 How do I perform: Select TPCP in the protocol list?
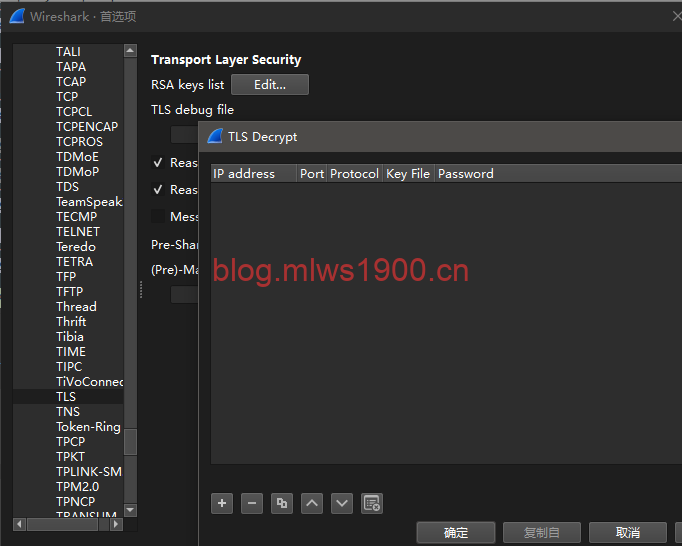point(70,442)
